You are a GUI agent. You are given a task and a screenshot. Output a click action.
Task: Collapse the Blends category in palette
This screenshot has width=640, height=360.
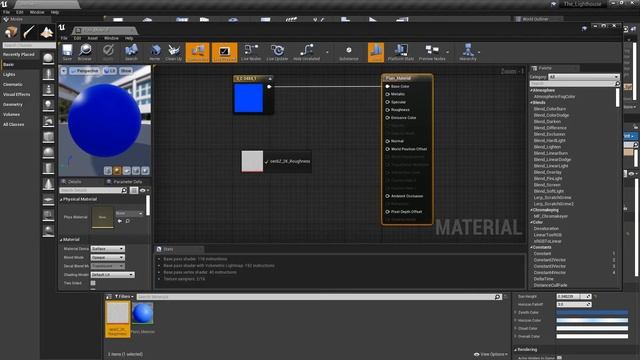tap(531, 103)
